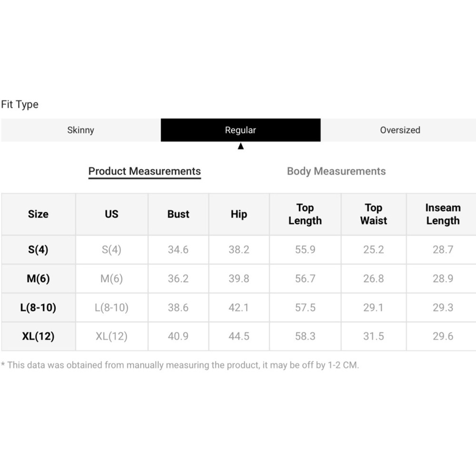
Task: Switch to Product Measurements tab
Action: point(145,171)
